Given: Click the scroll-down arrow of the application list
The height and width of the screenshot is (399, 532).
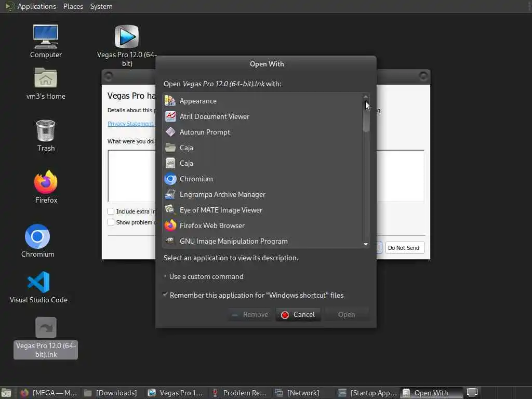Looking at the screenshot, I should click(x=366, y=244).
